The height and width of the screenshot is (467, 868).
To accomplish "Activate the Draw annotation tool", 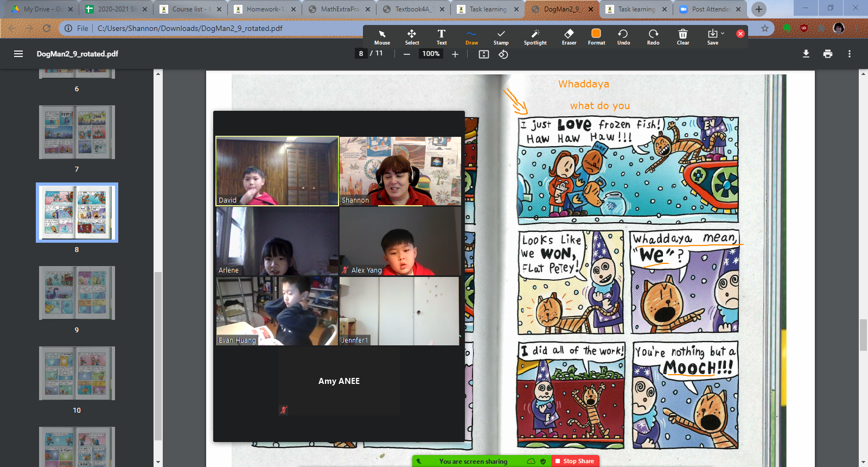I will point(471,37).
